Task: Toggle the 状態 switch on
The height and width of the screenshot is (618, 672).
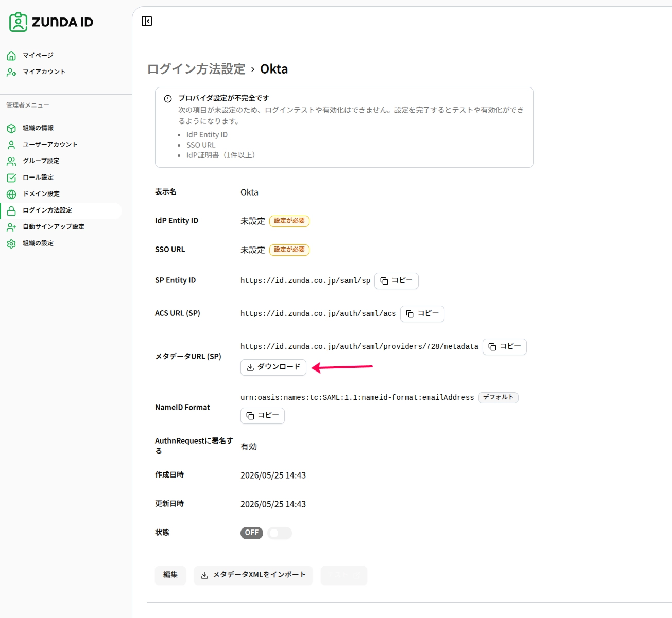Action: [x=280, y=533]
